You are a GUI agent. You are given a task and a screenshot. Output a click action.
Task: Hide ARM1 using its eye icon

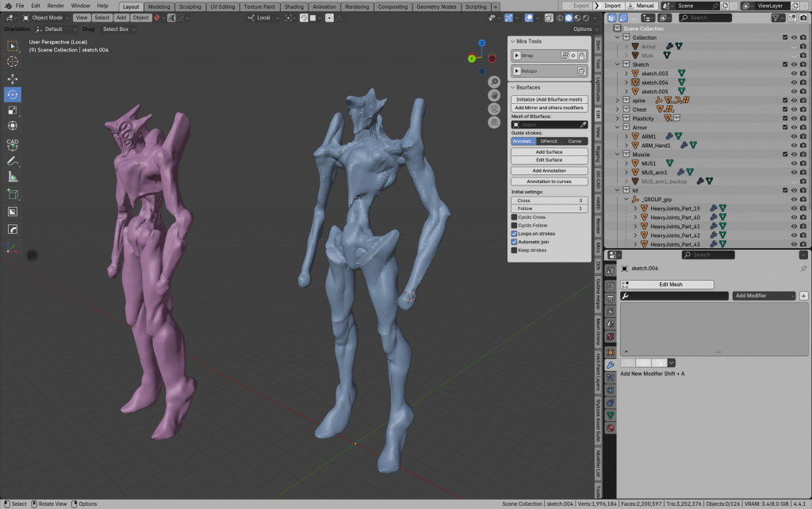click(794, 136)
